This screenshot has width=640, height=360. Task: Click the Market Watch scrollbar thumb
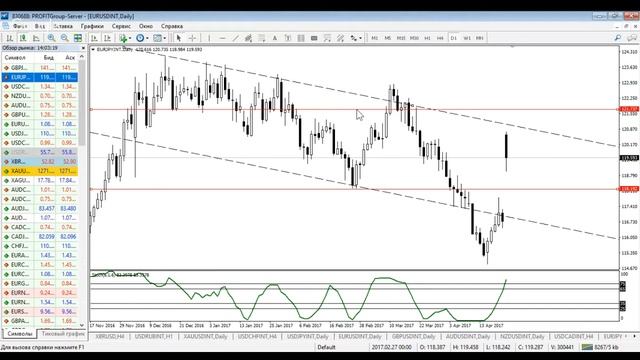point(82,102)
